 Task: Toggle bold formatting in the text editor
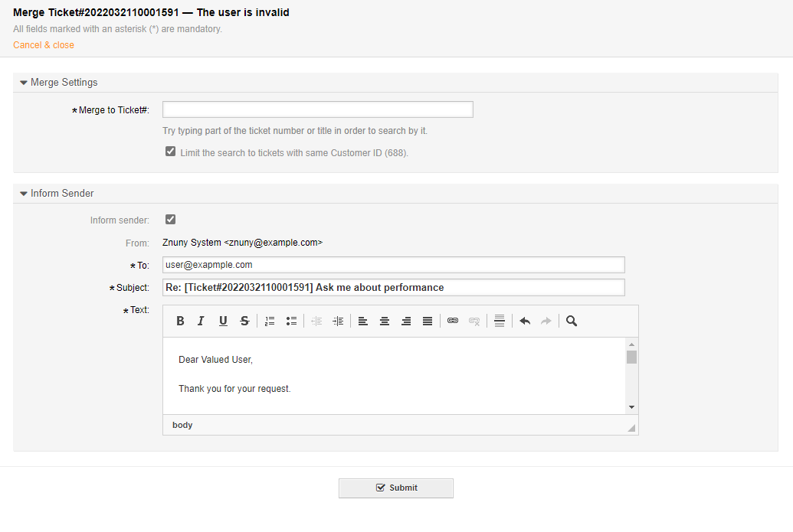point(180,321)
